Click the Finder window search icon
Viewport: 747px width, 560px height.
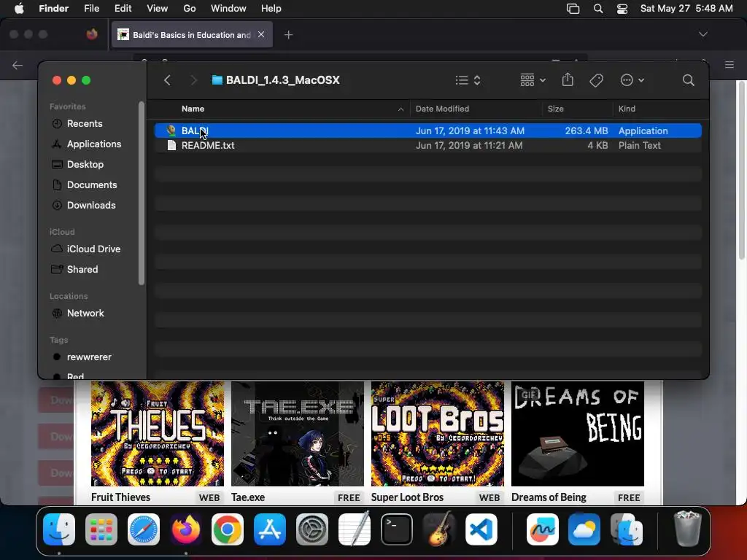pyautogui.click(x=688, y=80)
